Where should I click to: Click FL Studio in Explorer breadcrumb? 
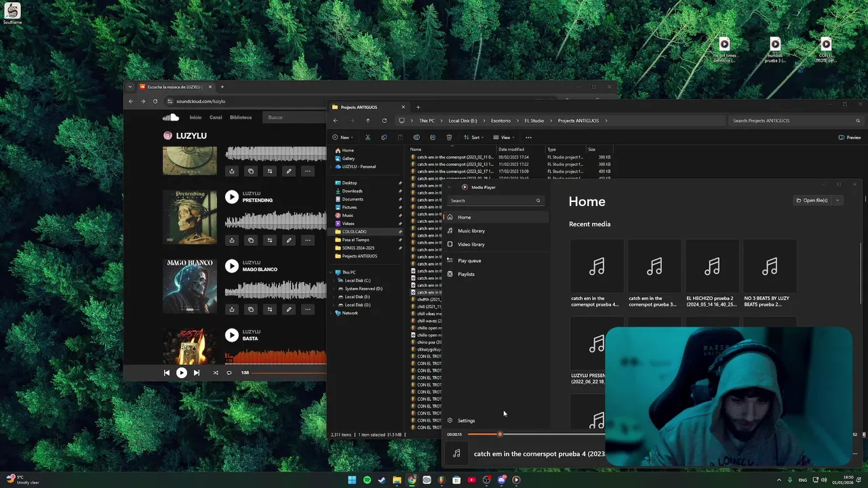(534, 121)
